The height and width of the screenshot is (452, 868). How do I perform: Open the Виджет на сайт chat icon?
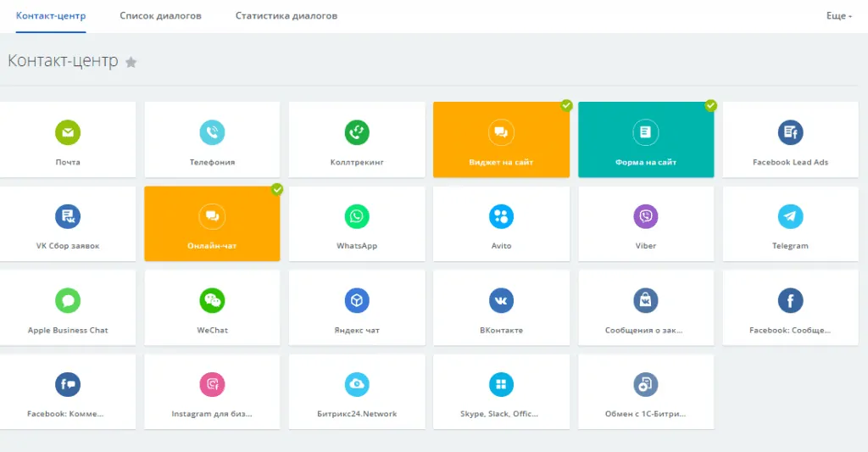[501, 132]
